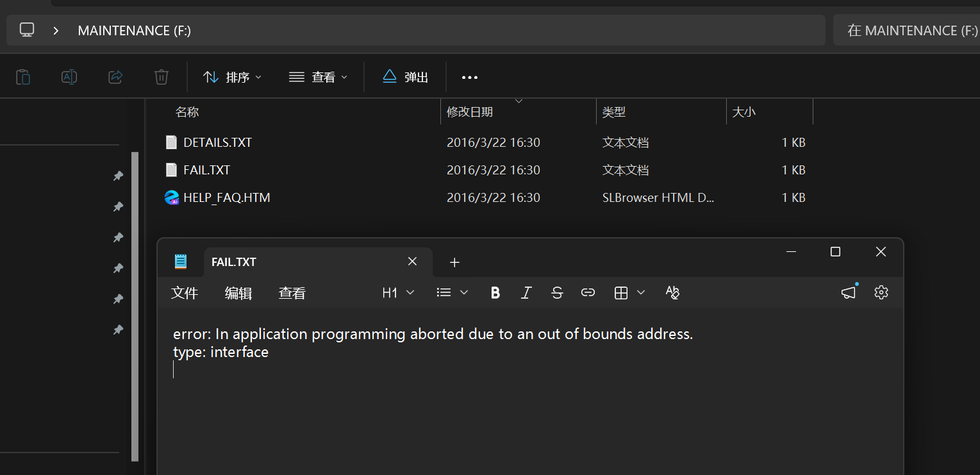The height and width of the screenshot is (475, 980).
Task: Toggle bold formatting in Notepad
Action: (x=495, y=293)
